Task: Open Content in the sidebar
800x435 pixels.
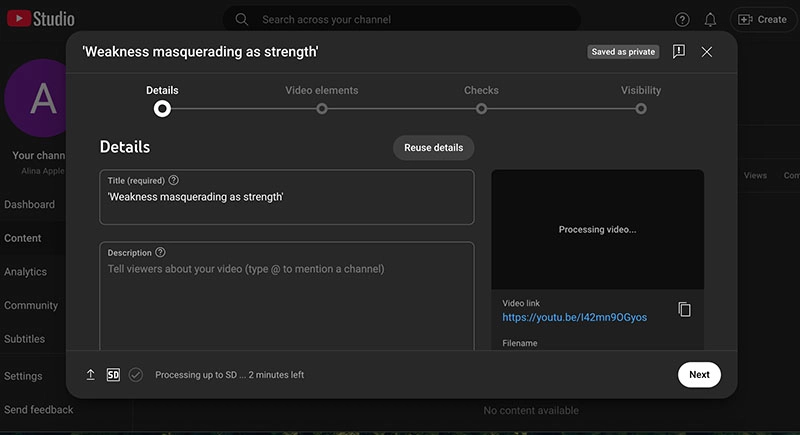Action: tap(22, 238)
